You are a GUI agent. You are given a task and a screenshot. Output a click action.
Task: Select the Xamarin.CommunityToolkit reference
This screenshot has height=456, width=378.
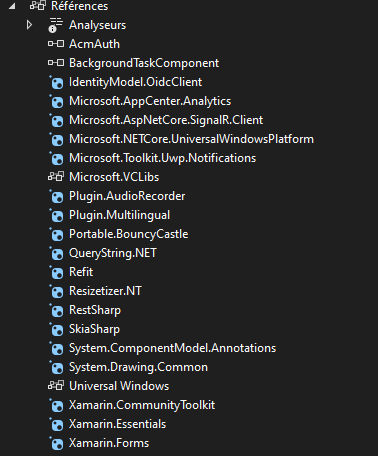(142, 405)
